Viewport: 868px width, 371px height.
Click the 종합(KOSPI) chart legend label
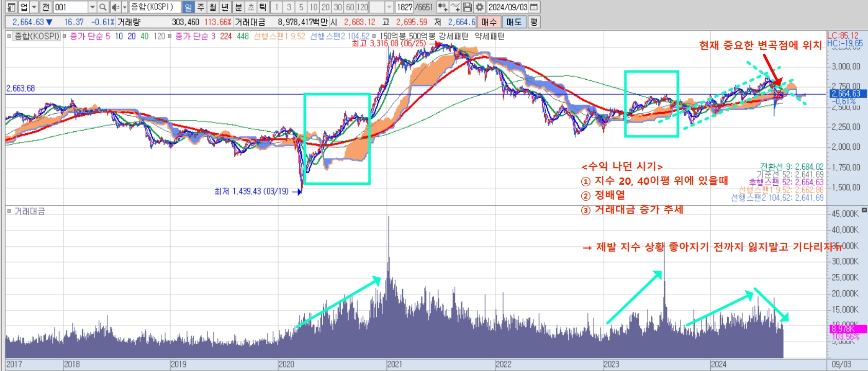[x=36, y=36]
